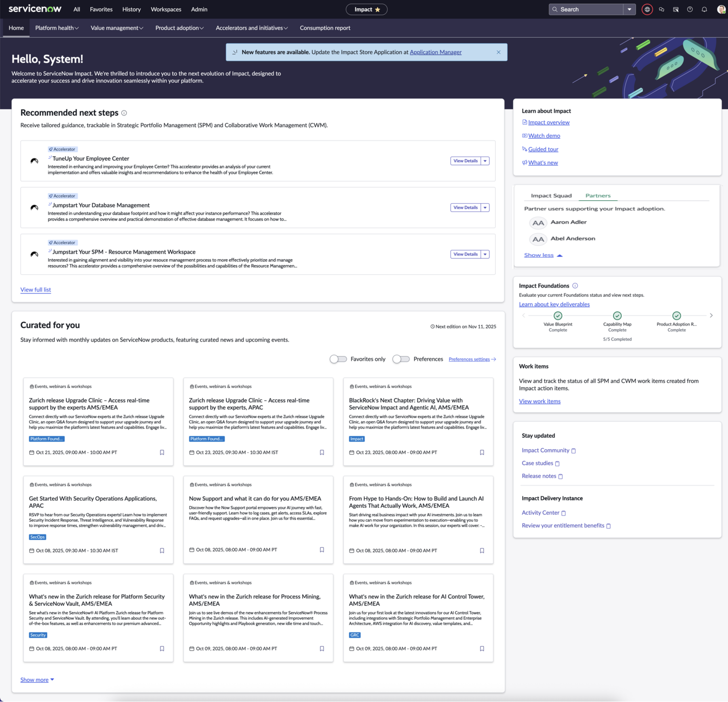Viewport: 728px width, 702px height.
Task: Expand the Platform health menu
Action: 57,28
